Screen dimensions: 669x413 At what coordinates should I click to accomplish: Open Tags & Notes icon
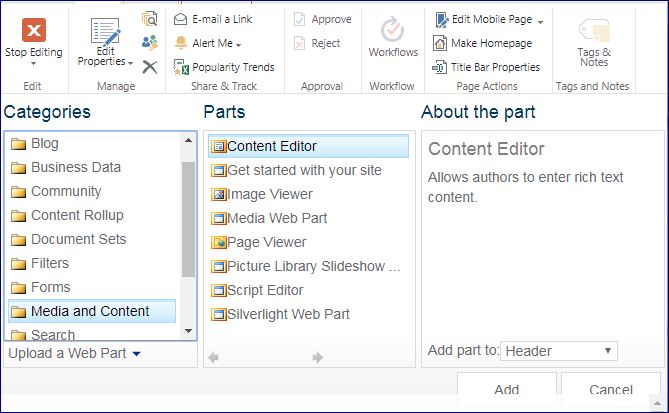click(593, 30)
